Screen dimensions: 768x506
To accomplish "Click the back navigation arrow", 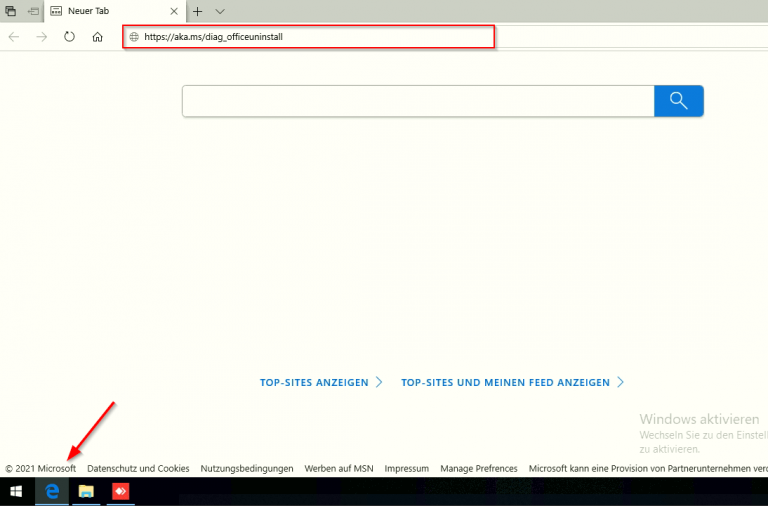I will pos(14,37).
